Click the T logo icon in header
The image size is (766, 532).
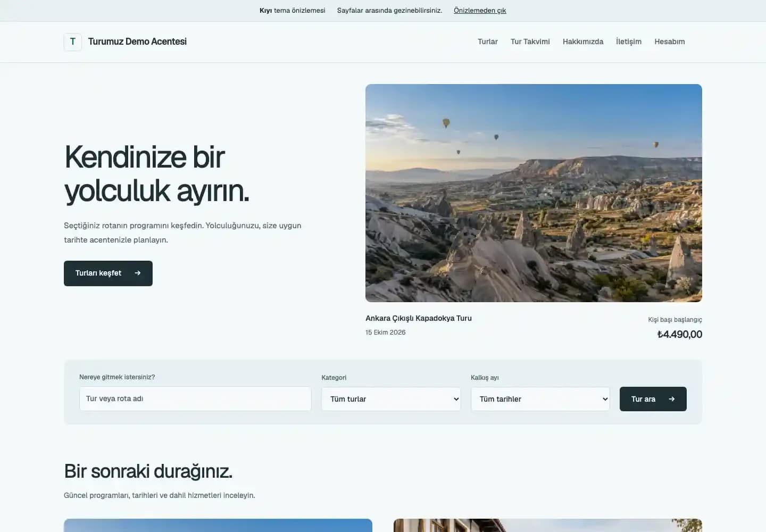[73, 41]
